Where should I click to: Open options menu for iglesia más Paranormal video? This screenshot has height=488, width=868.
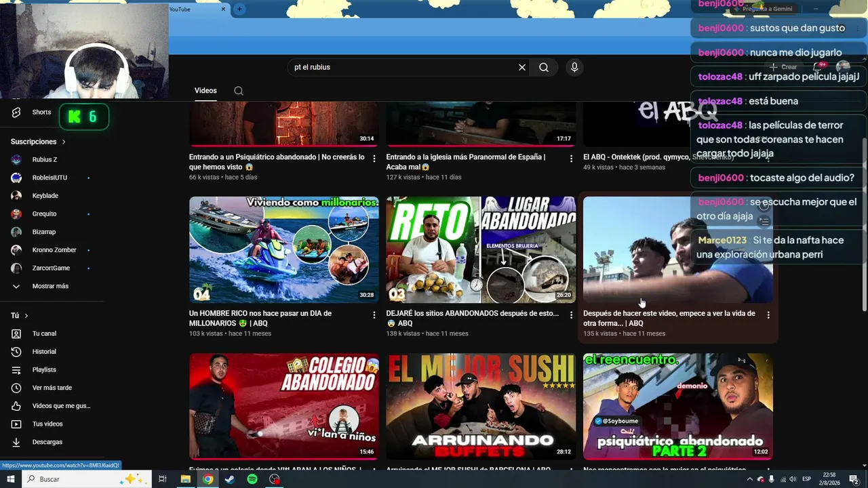571,159
